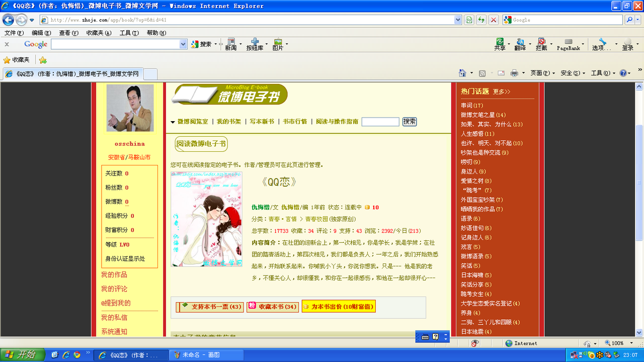
Task: Expand the command bar overflow chevron
Action: [640, 70]
